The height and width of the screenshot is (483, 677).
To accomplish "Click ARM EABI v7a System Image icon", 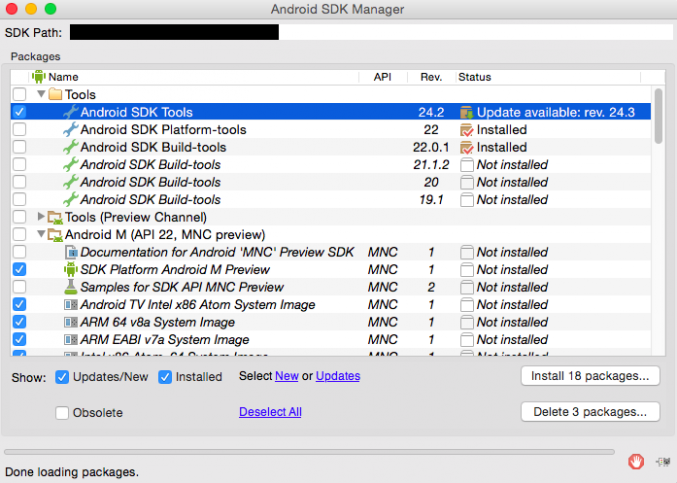I will tap(71, 340).
